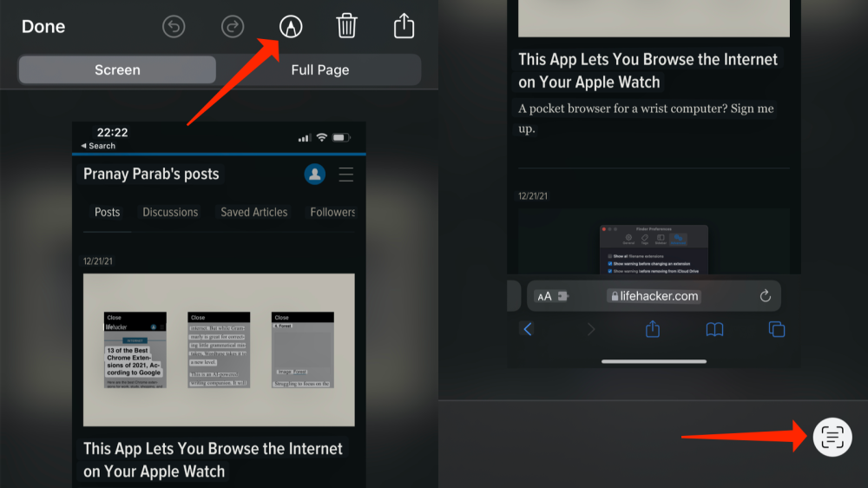
Task: Tap the Markup pen icon
Action: (291, 27)
